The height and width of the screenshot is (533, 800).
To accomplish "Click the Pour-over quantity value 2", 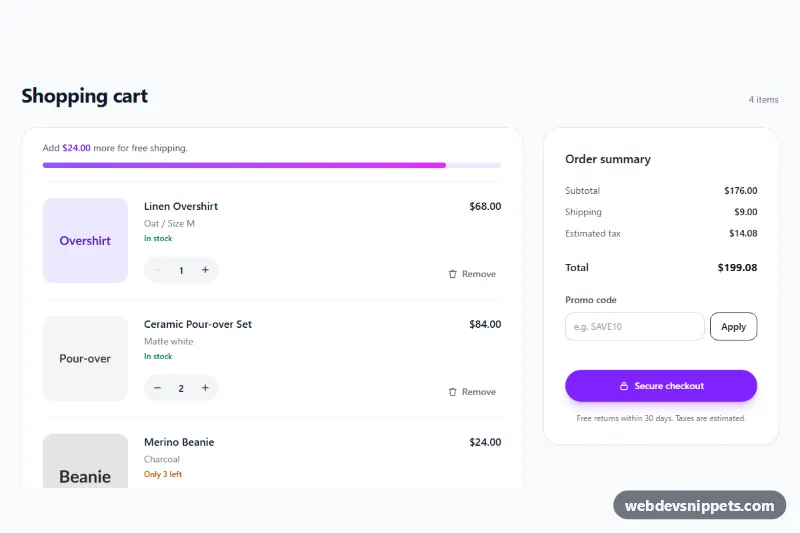I will (x=181, y=388).
